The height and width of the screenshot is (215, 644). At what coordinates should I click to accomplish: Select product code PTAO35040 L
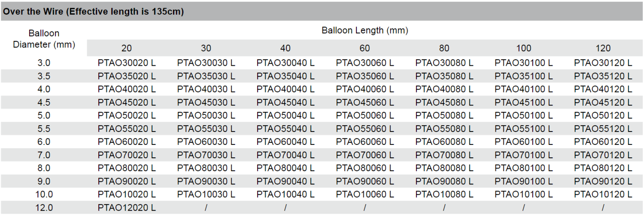coord(286,76)
